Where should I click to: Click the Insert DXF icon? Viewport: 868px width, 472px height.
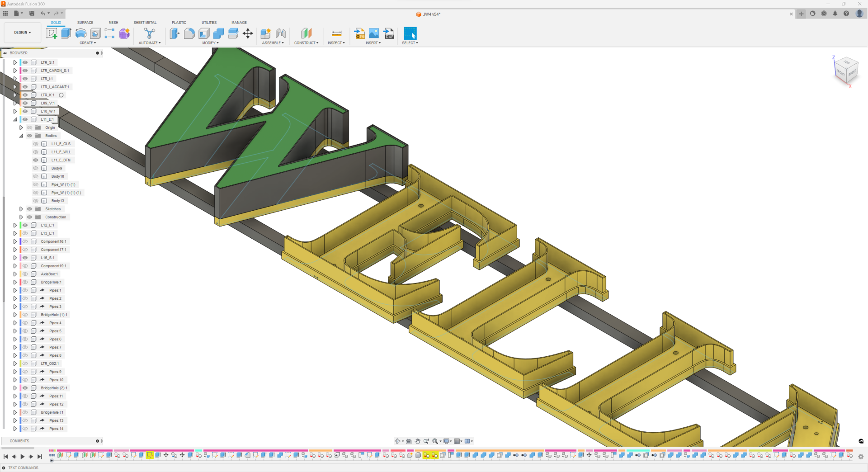coord(389,33)
